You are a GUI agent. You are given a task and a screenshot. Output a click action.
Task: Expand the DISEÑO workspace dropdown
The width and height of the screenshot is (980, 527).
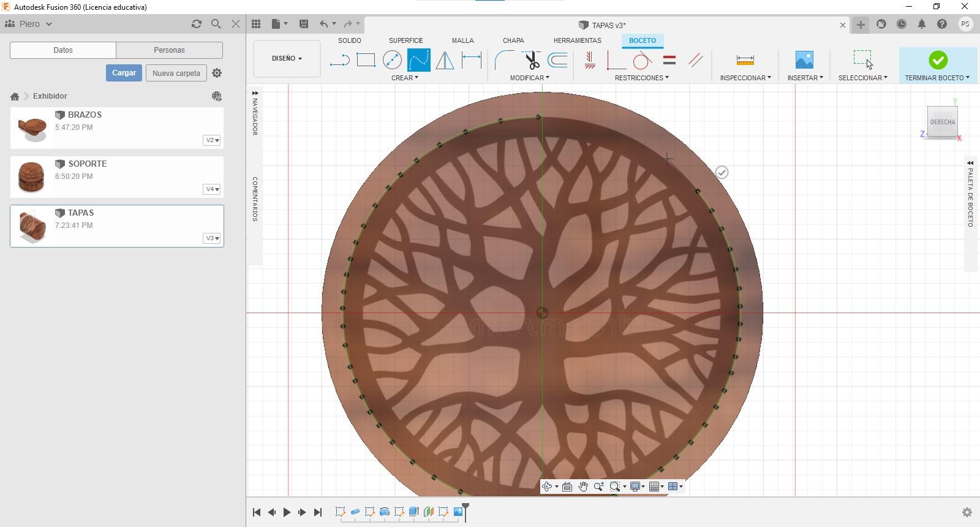click(x=287, y=58)
